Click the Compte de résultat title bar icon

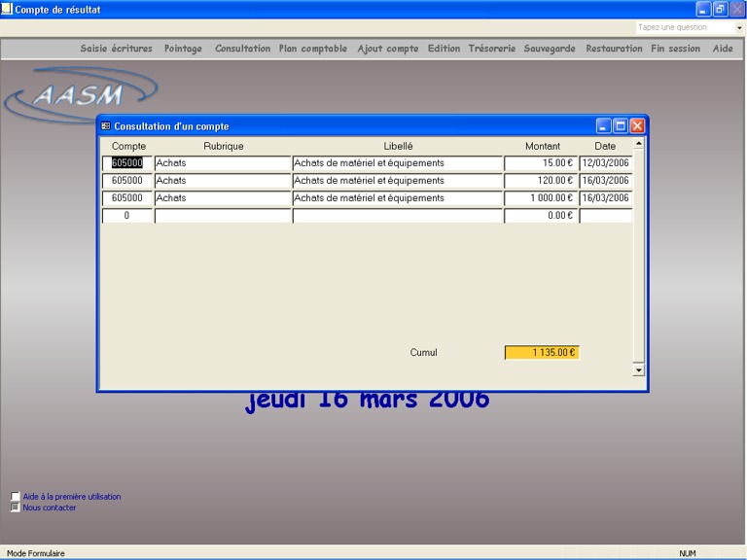pos(7,9)
